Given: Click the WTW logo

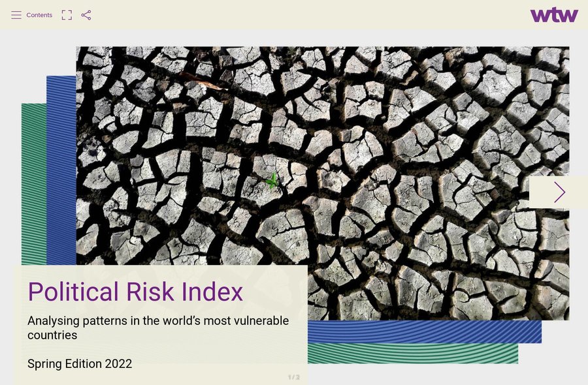Looking at the screenshot, I should pos(554,15).
